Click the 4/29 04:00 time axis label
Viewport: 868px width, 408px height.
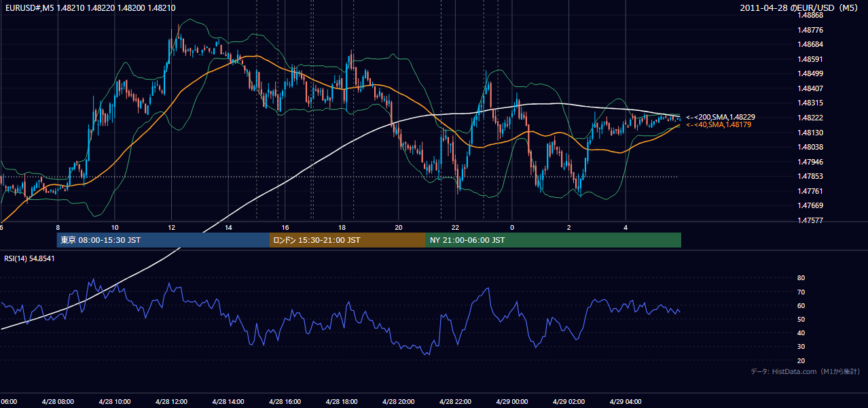pos(625,401)
